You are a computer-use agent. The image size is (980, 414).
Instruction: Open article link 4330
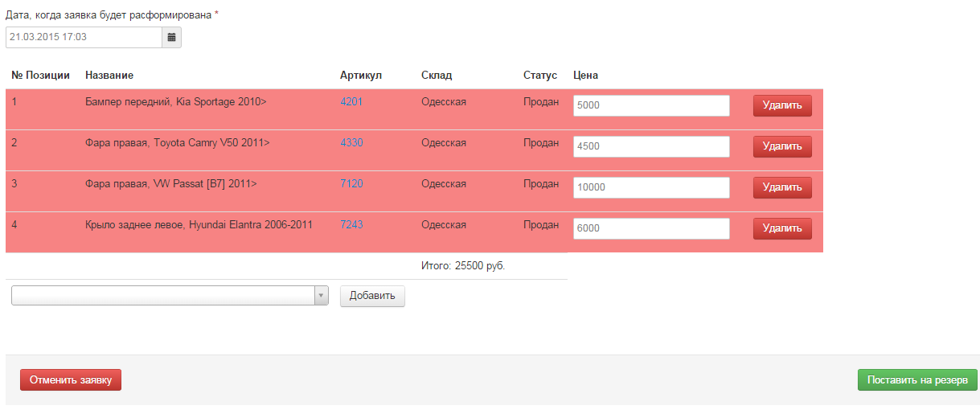(351, 143)
